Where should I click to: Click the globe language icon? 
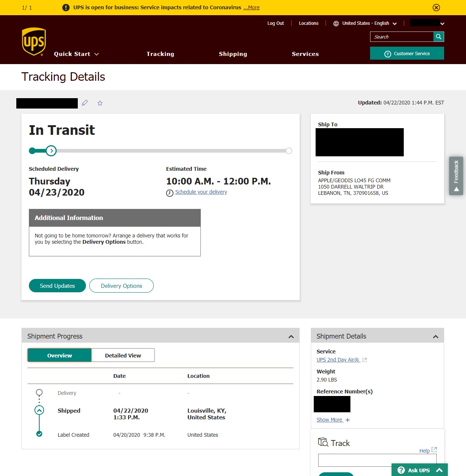tap(336, 23)
